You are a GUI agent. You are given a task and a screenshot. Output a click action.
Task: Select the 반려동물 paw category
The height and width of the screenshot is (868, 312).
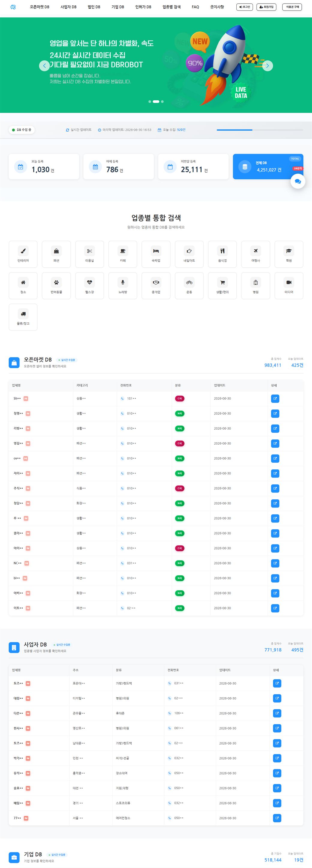tap(56, 285)
